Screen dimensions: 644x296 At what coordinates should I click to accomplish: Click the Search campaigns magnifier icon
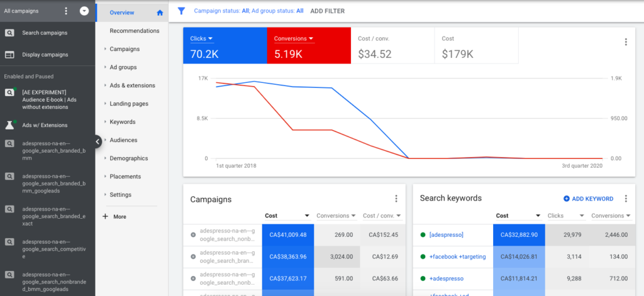[10, 33]
